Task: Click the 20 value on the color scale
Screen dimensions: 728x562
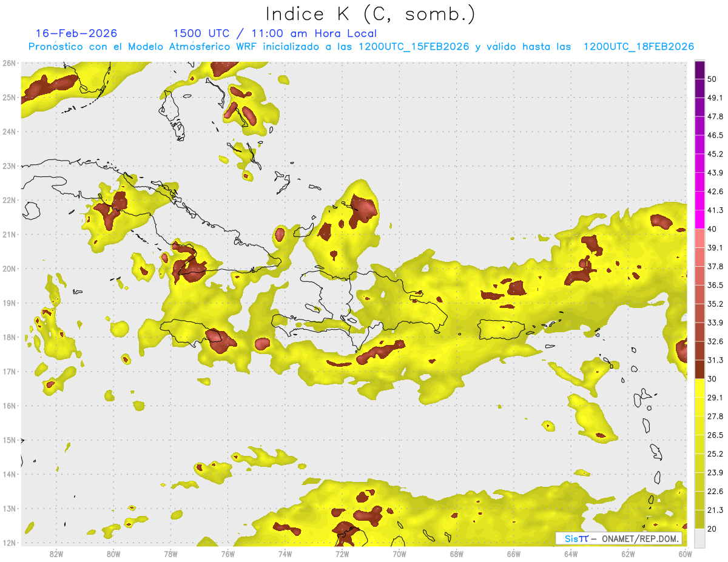Action: [712, 529]
